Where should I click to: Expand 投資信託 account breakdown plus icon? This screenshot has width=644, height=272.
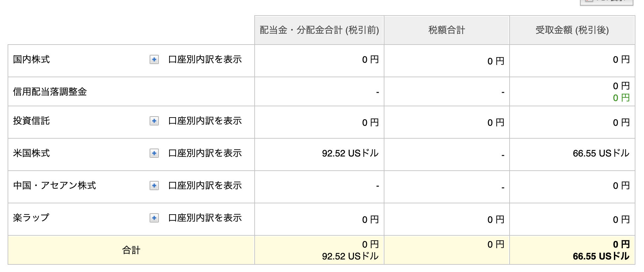154,121
